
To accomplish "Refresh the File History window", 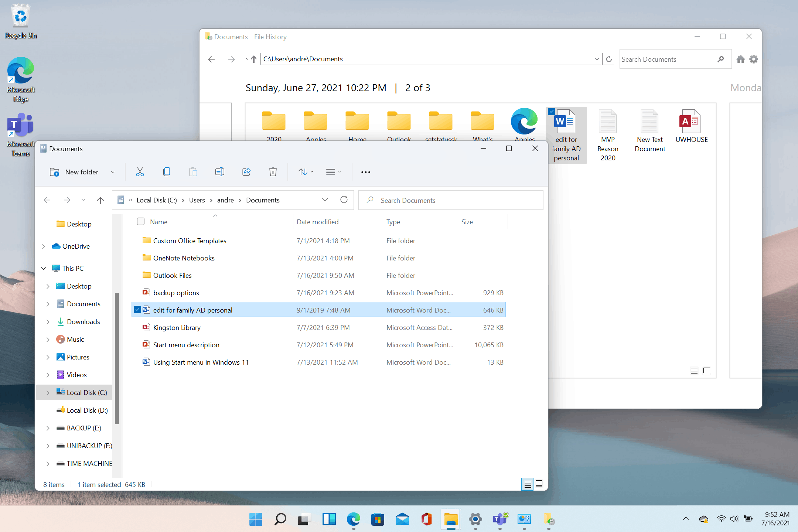I will [x=609, y=59].
